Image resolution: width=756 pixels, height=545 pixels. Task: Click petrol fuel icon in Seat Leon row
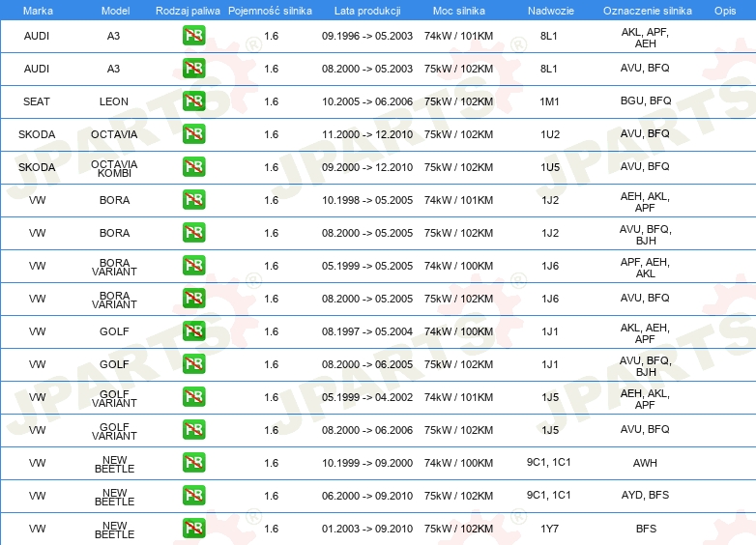pos(193,100)
